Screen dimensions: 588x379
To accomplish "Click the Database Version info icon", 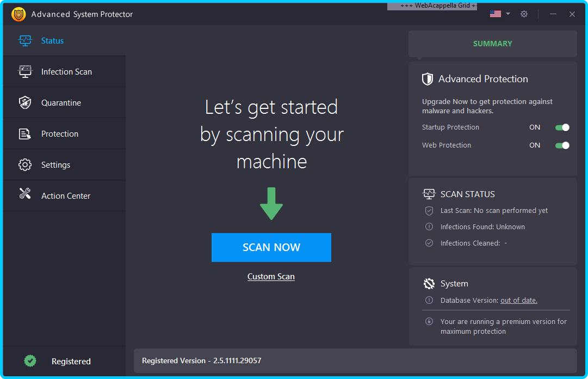I will (x=429, y=300).
